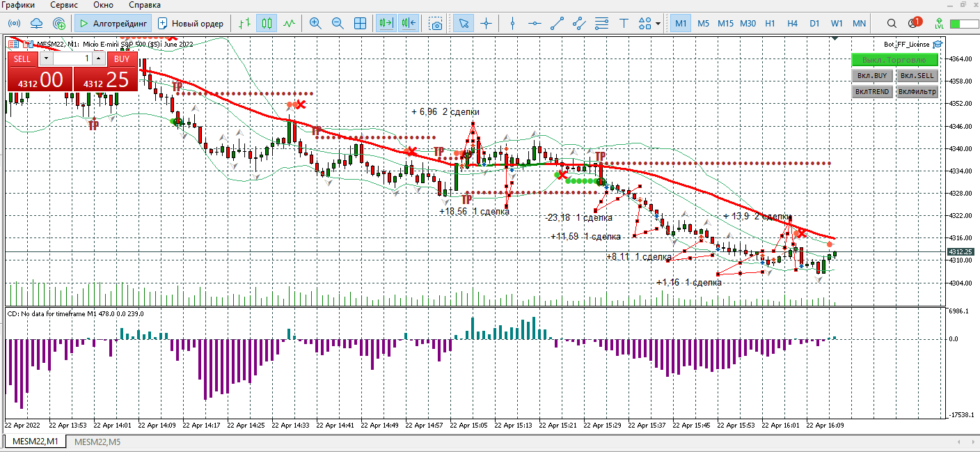980x452 pixels.
Task: Select the W1 timeframe
Action: tap(837, 23)
